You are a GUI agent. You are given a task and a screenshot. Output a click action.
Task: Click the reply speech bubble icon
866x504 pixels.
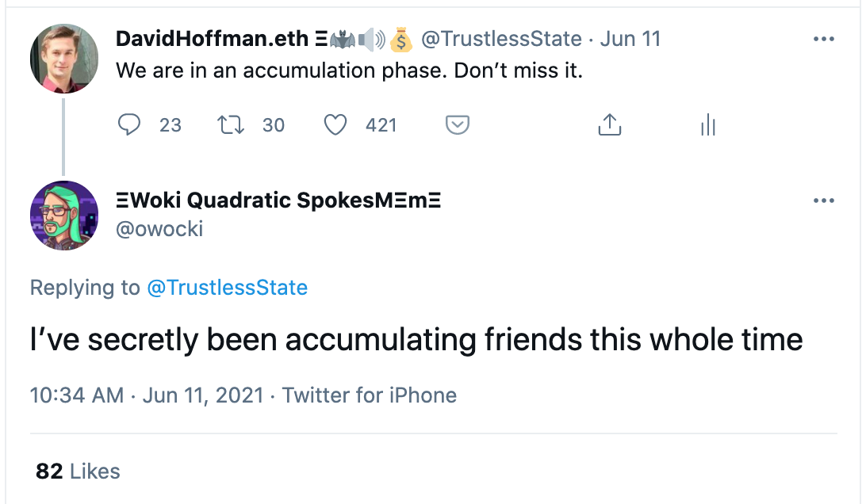pyautogui.click(x=129, y=124)
